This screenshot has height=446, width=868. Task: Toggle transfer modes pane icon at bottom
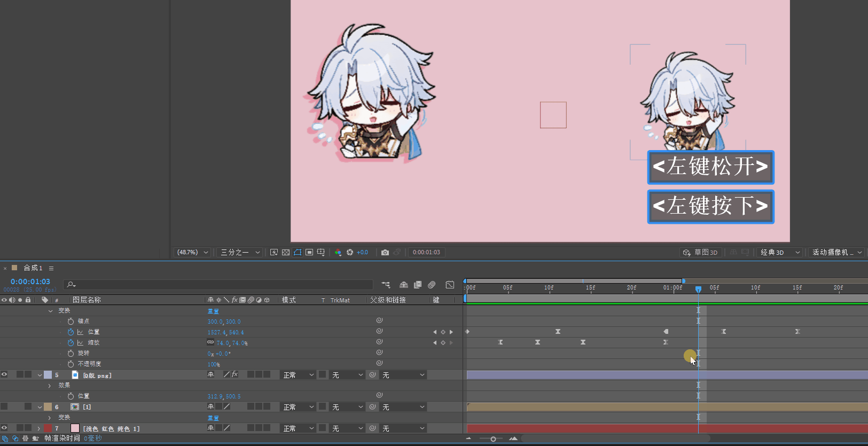point(15,439)
